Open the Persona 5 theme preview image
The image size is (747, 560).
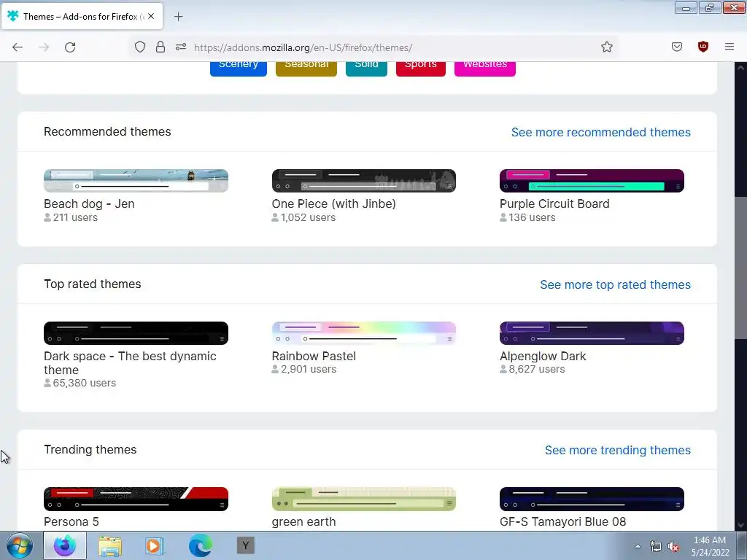(x=136, y=499)
